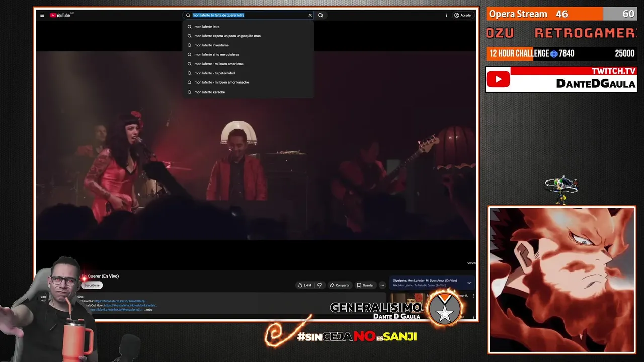Click the anime character image panel

point(561,280)
